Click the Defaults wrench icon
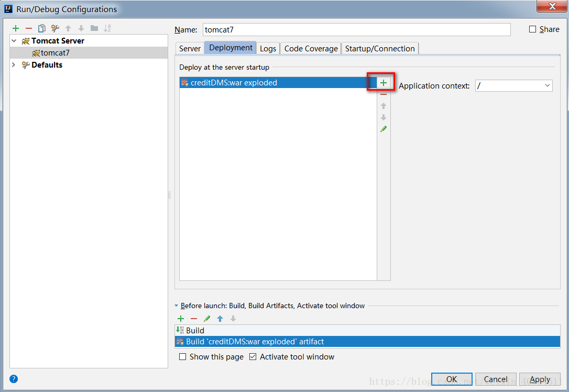 click(x=25, y=65)
